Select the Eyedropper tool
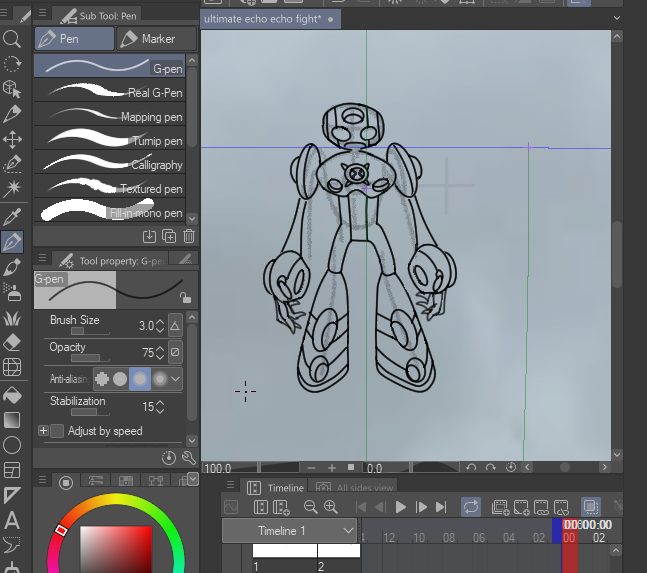This screenshot has width=647, height=573. point(12,217)
